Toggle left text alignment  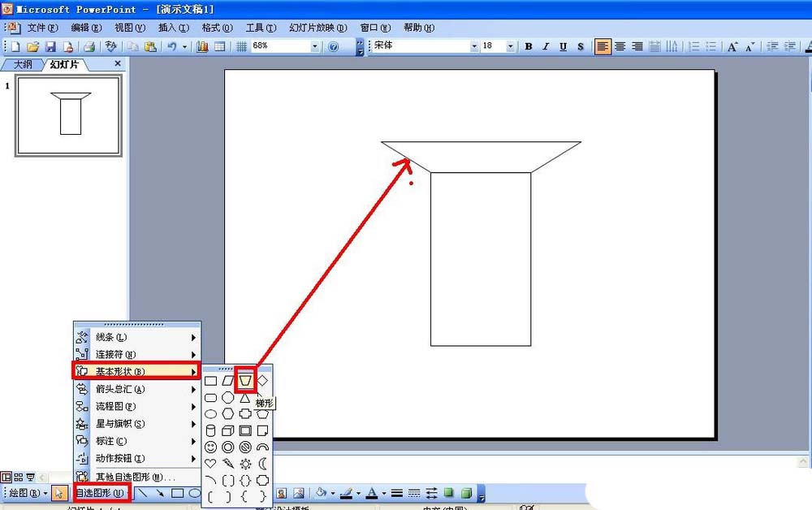[603, 46]
